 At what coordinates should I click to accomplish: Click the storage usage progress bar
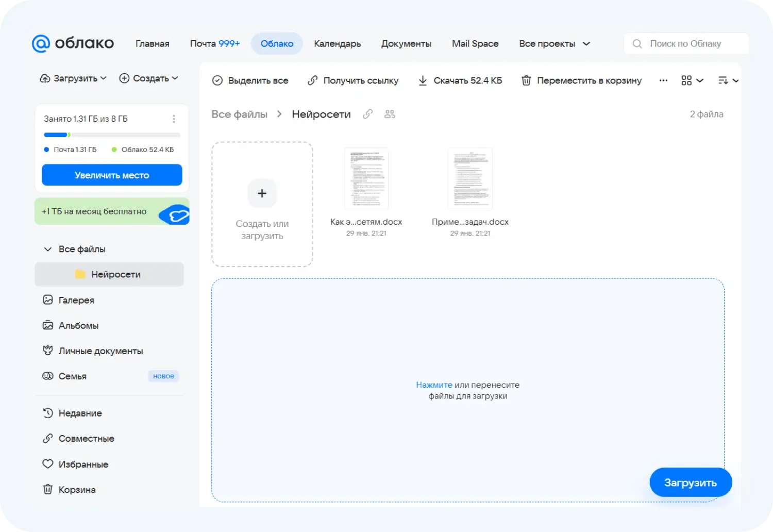pyautogui.click(x=111, y=135)
